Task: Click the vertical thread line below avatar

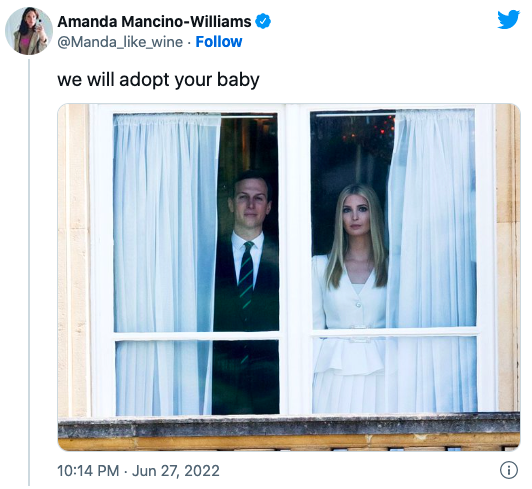Action: 29,272
